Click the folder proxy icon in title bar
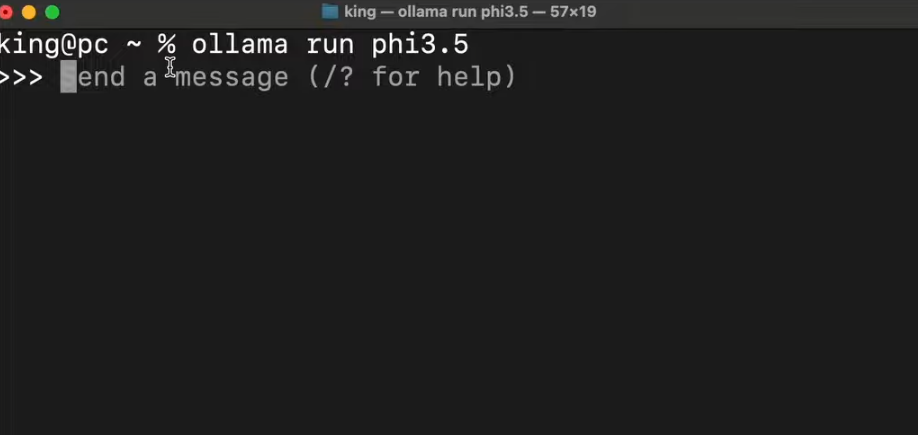This screenshot has width=918, height=435. coord(330,12)
